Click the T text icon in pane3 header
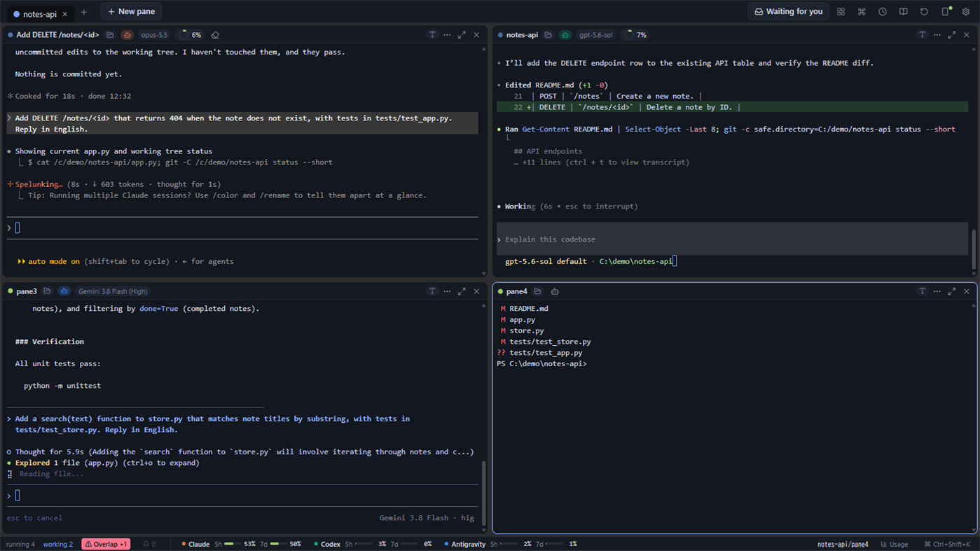 pos(432,291)
